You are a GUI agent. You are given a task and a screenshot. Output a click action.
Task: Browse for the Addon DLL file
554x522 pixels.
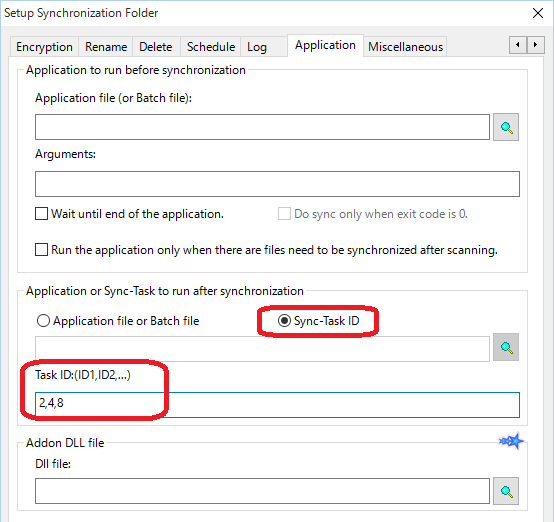coord(506,491)
